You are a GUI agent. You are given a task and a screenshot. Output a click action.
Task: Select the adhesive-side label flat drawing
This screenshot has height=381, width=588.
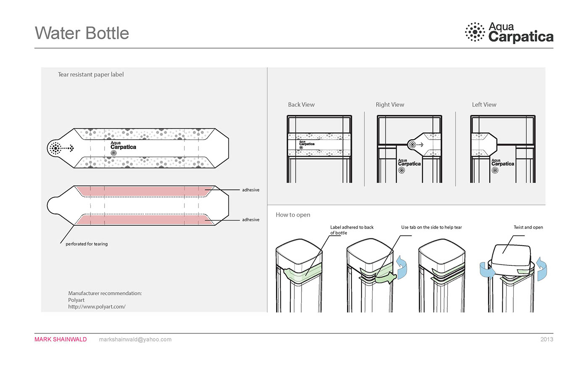(138, 206)
